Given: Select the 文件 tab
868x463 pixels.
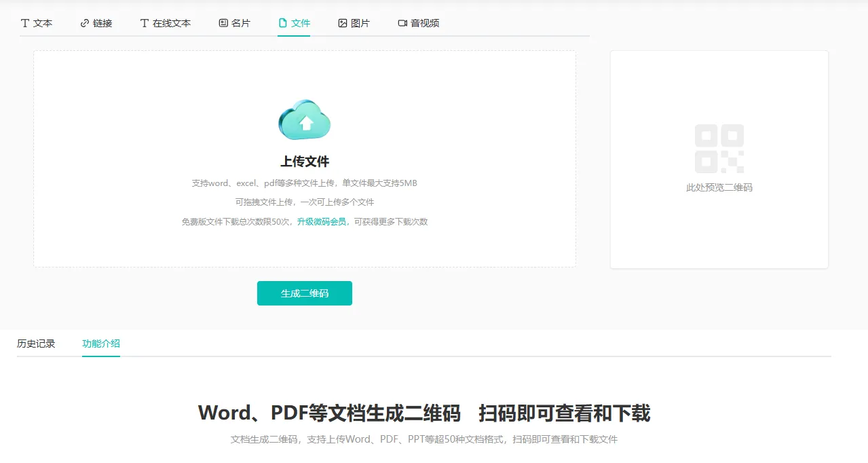Looking at the screenshot, I should click(295, 23).
